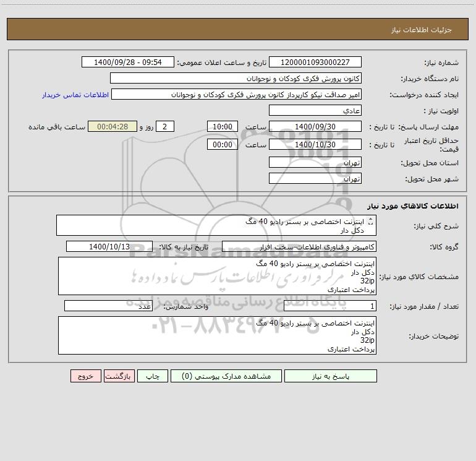Click the جزئیات اطلاعات نیاز header title
Viewport: 476px width, 461px height.
click(422, 30)
